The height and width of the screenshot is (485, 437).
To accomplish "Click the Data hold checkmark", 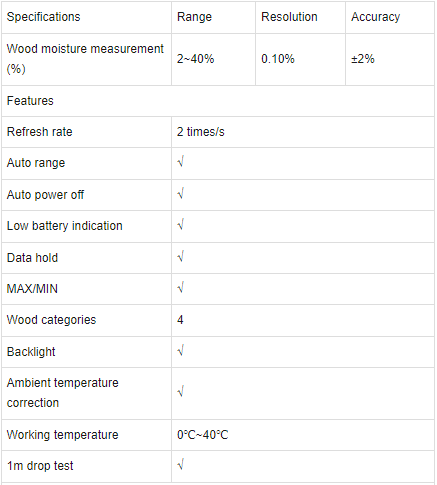I will click(x=181, y=257).
